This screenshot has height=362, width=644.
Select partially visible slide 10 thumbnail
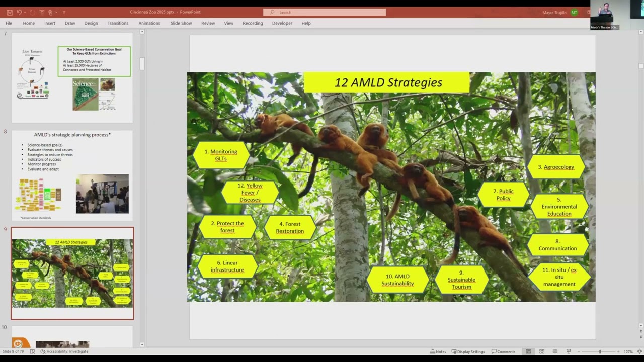72,336
